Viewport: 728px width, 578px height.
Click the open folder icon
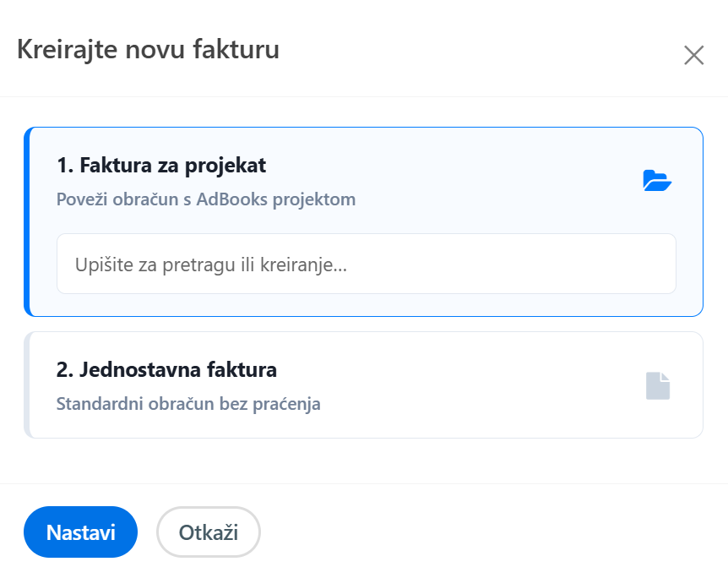coord(656,180)
